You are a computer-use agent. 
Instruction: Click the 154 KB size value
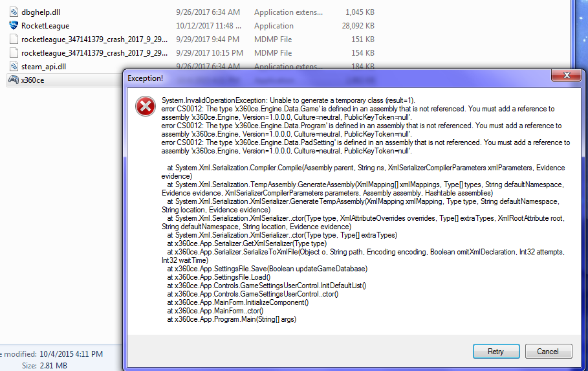363,53
